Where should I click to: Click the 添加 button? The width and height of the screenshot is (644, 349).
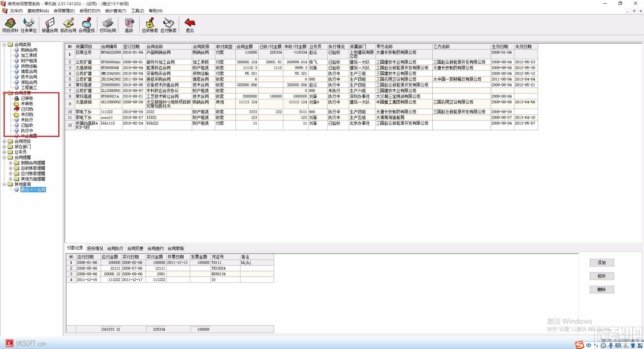(602, 263)
